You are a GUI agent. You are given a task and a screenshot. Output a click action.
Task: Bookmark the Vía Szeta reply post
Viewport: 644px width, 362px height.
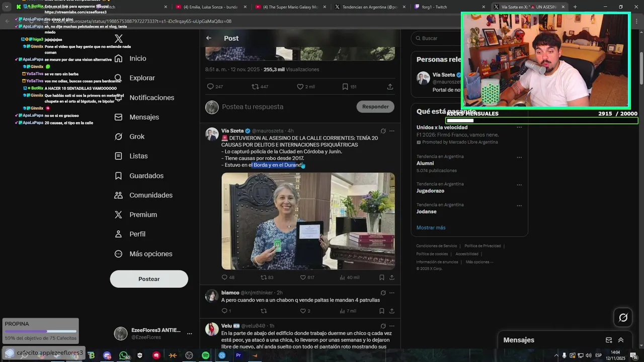click(x=382, y=277)
